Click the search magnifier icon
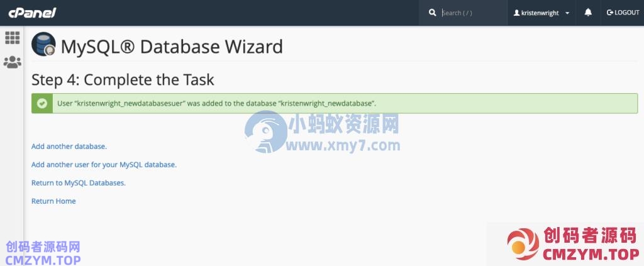Screen dimensions: 644x266 click(432, 13)
